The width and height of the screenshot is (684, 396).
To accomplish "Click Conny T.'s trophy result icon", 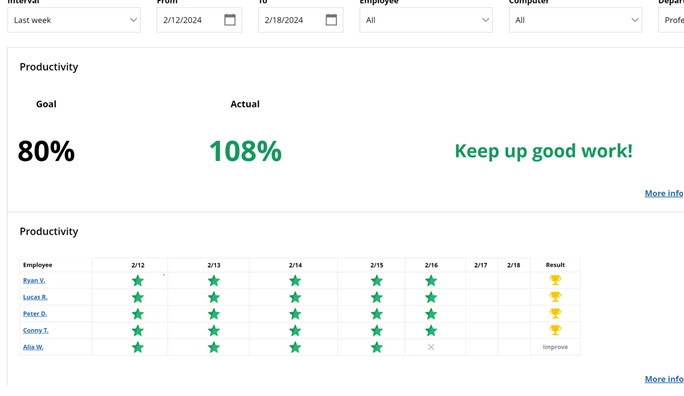I will pyautogui.click(x=555, y=330).
